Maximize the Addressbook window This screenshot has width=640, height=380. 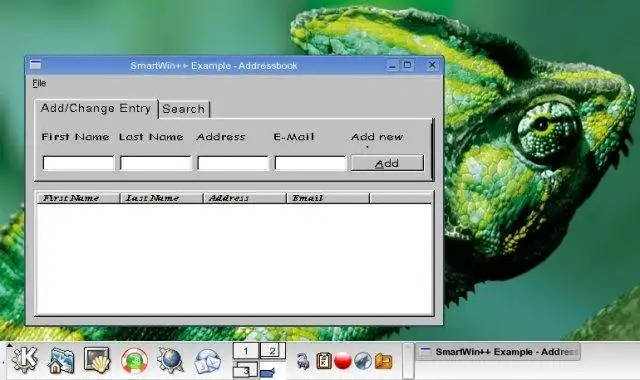[407, 65]
